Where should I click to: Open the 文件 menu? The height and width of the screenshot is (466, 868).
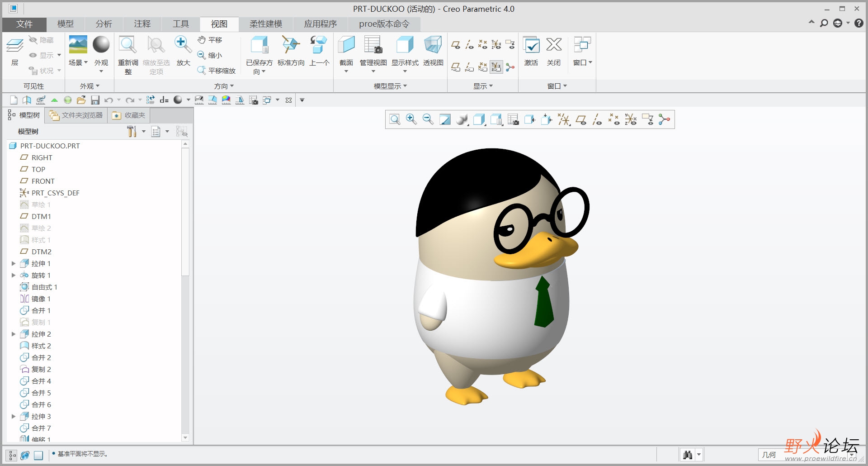click(x=24, y=24)
